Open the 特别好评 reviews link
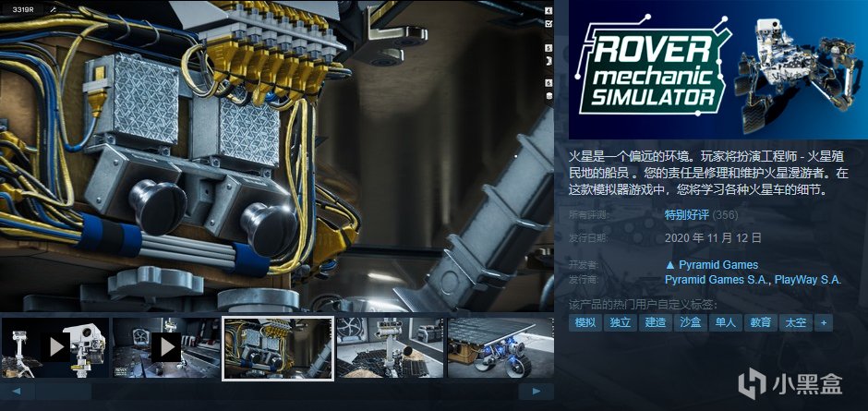The height and width of the screenshot is (411, 868). point(686,215)
